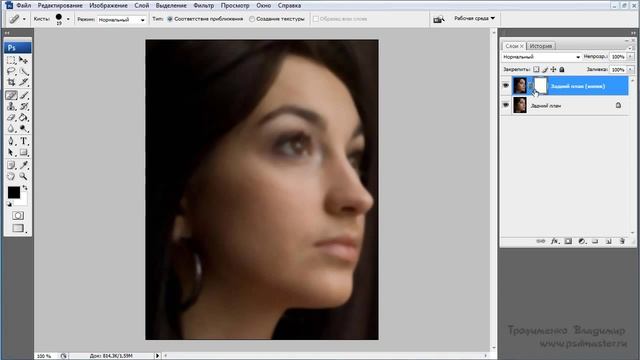Create new adjustment layer icon
Image resolution: width=640 pixels, height=360 pixels.
click(x=582, y=241)
